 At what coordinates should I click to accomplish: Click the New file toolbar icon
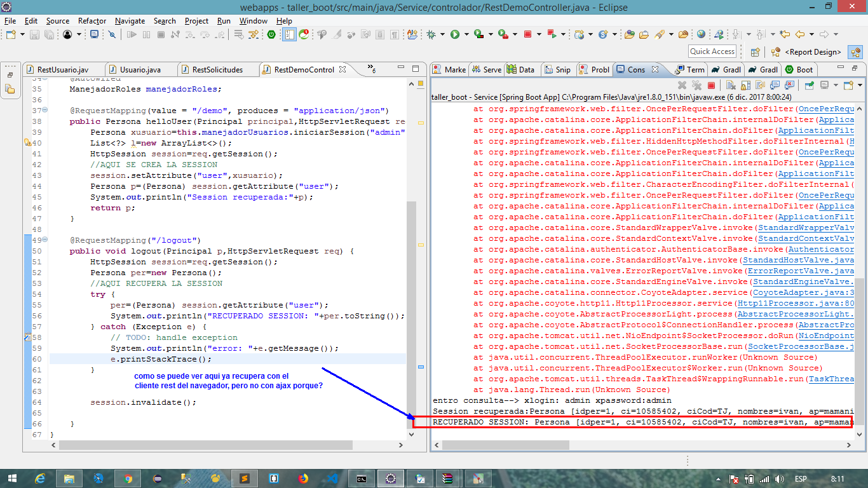11,34
